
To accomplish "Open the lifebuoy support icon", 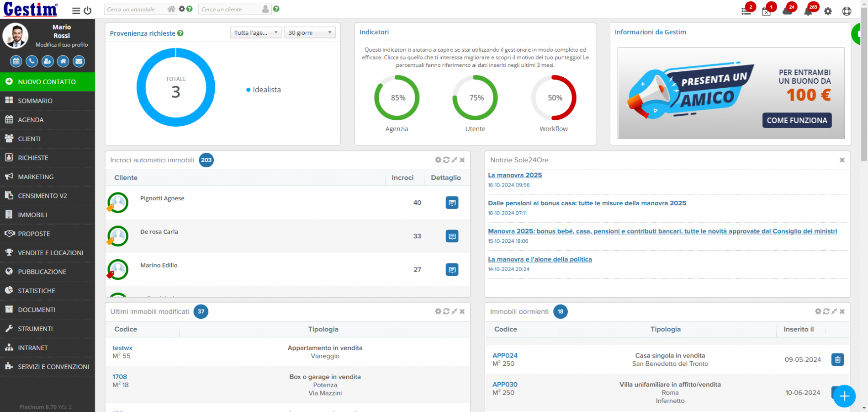I will point(847,11).
